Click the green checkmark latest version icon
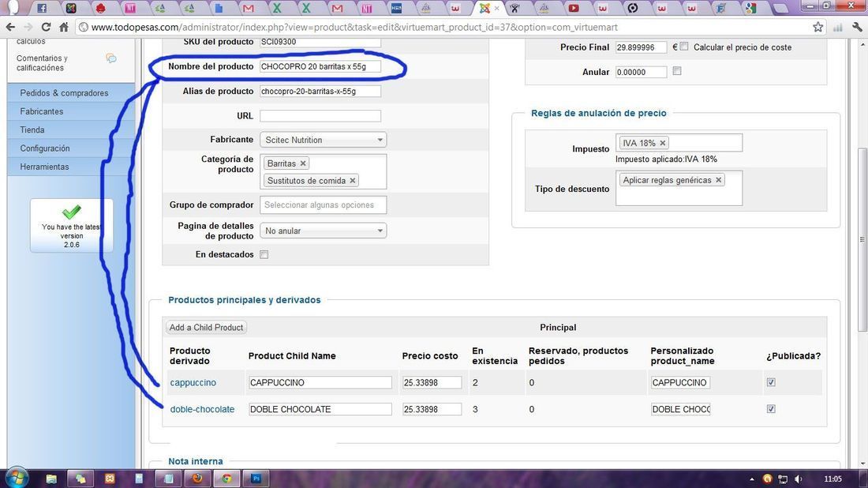The width and height of the screenshot is (868, 488). click(x=71, y=212)
